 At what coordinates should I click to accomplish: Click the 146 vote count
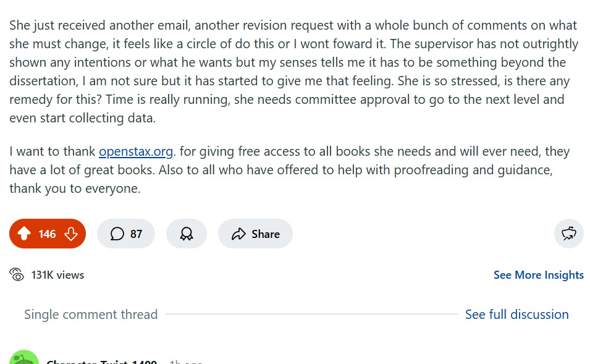[x=47, y=234]
